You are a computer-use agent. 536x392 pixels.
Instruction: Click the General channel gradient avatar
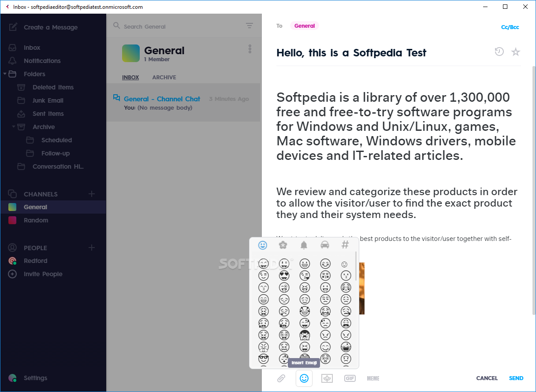click(x=131, y=53)
